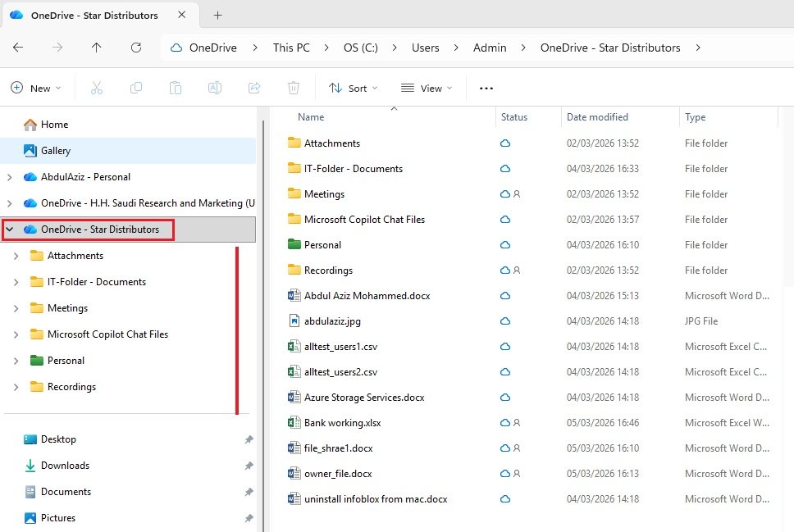Refresh the folder view
794x532 pixels.
point(135,48)
